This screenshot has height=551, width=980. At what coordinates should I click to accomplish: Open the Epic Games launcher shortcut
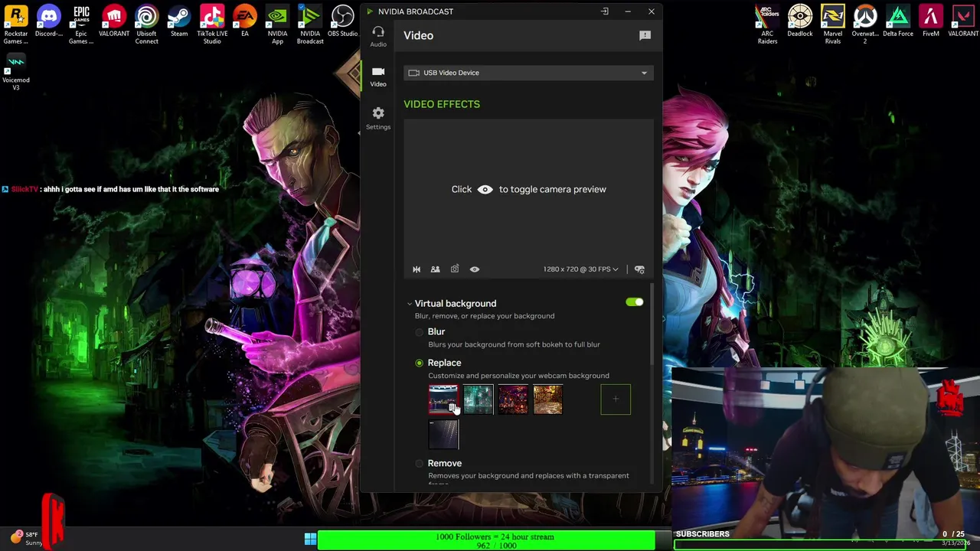[81, 24]
